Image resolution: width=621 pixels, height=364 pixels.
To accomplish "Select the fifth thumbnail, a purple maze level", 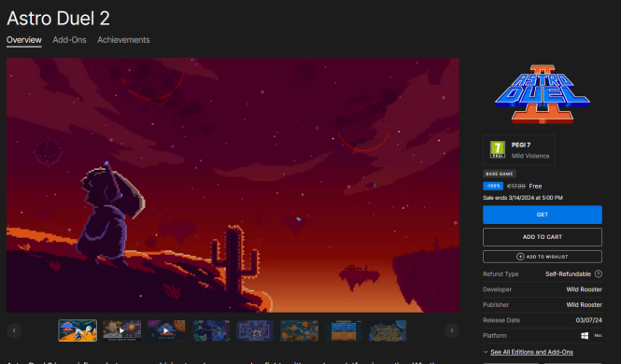I will click(x=255, y=330).
